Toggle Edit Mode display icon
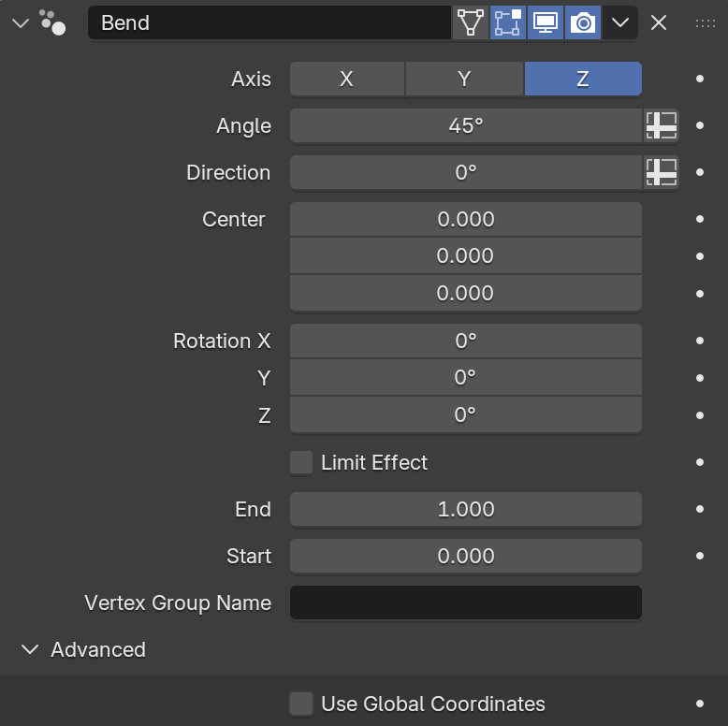 point(508,22)
